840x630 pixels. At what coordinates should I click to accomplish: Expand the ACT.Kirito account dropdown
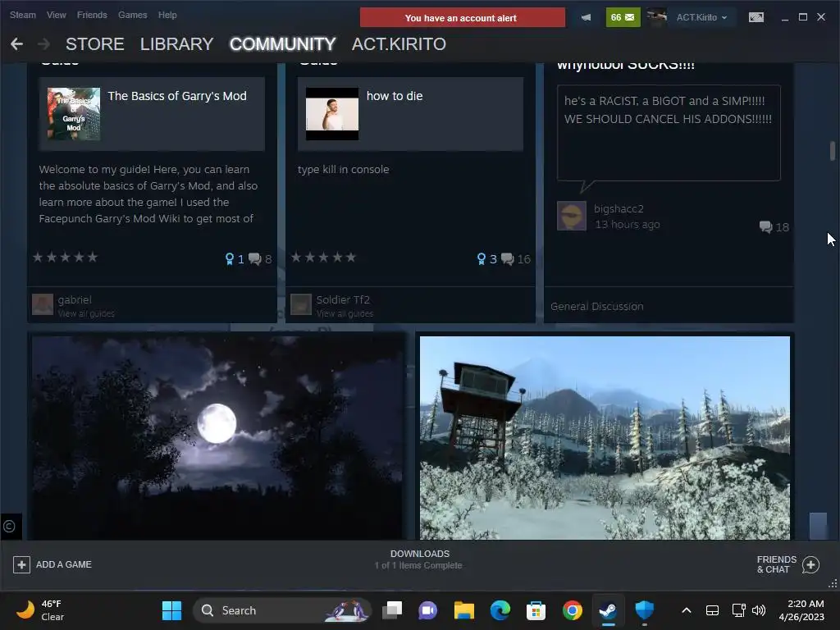coord(701,17)
